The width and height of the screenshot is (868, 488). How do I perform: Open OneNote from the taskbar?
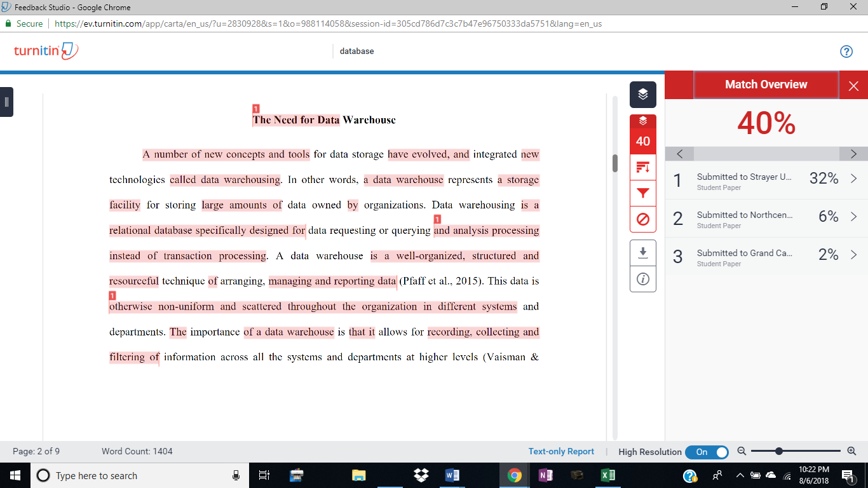click(x=546, y=475)
